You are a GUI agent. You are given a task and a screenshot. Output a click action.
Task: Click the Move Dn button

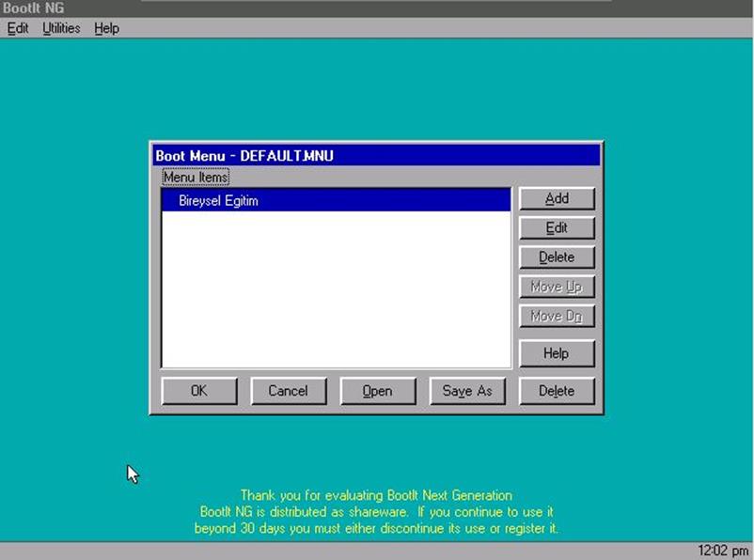pyautogui.click(x=557, y=317)
